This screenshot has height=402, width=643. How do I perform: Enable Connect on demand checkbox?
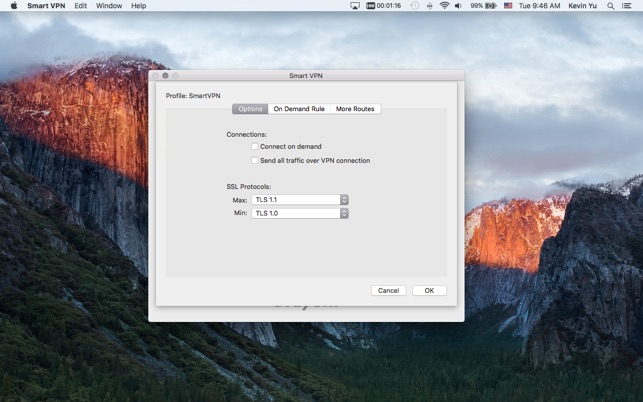click(255, 147)
